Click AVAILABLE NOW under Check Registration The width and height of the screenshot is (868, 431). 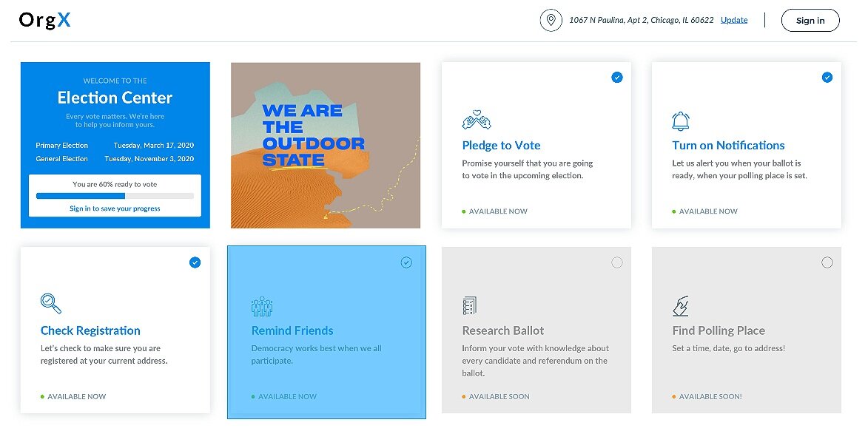(x=77, y=397)
